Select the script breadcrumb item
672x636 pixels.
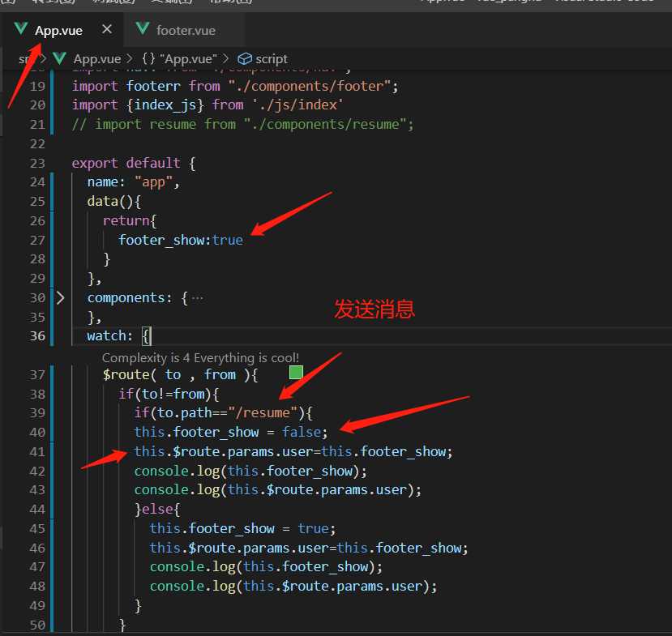pos(272,58)
